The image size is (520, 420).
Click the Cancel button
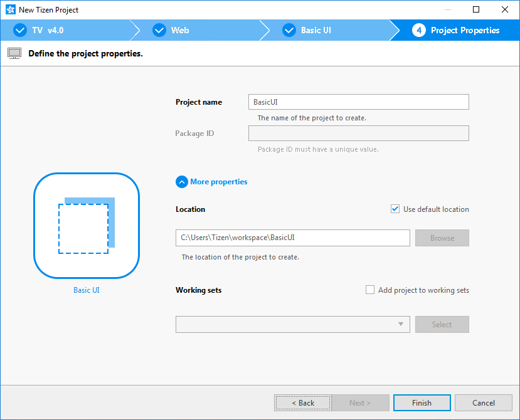[483, 403]
